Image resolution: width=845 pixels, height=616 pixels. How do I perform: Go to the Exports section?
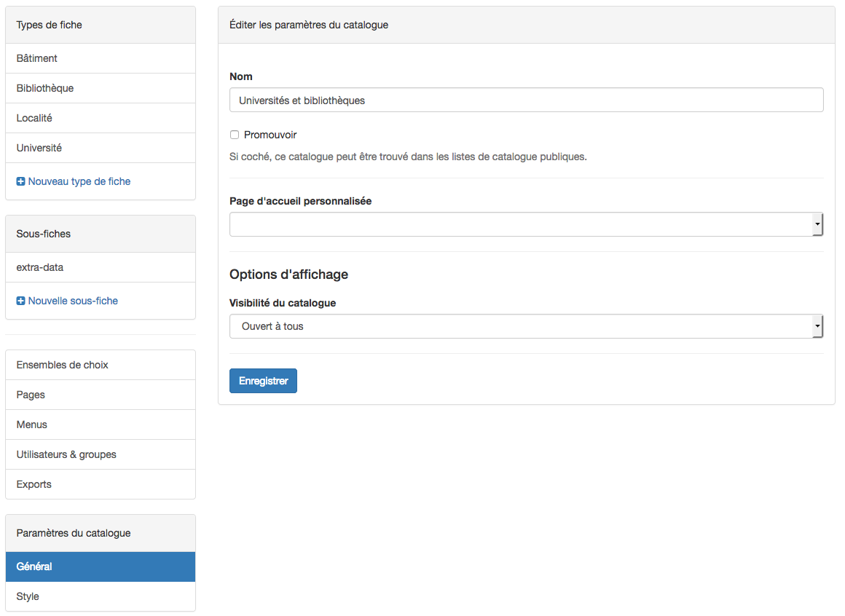point(34,484)
